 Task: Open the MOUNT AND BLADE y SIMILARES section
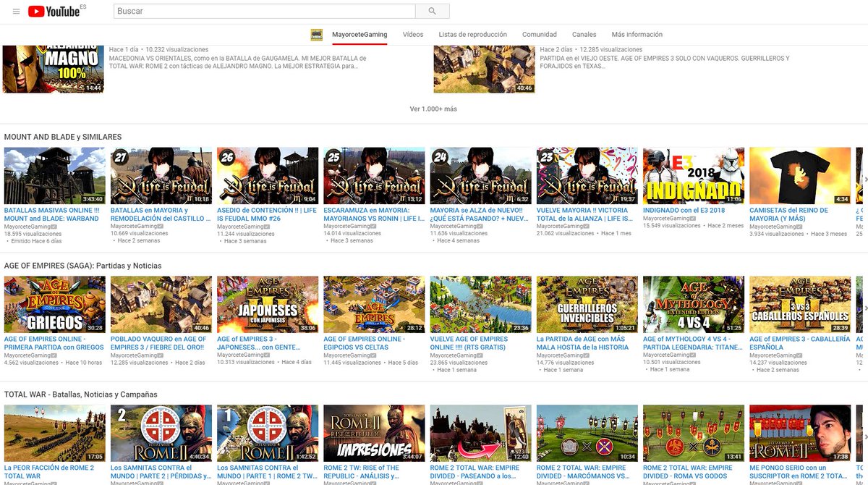point(63,137)
